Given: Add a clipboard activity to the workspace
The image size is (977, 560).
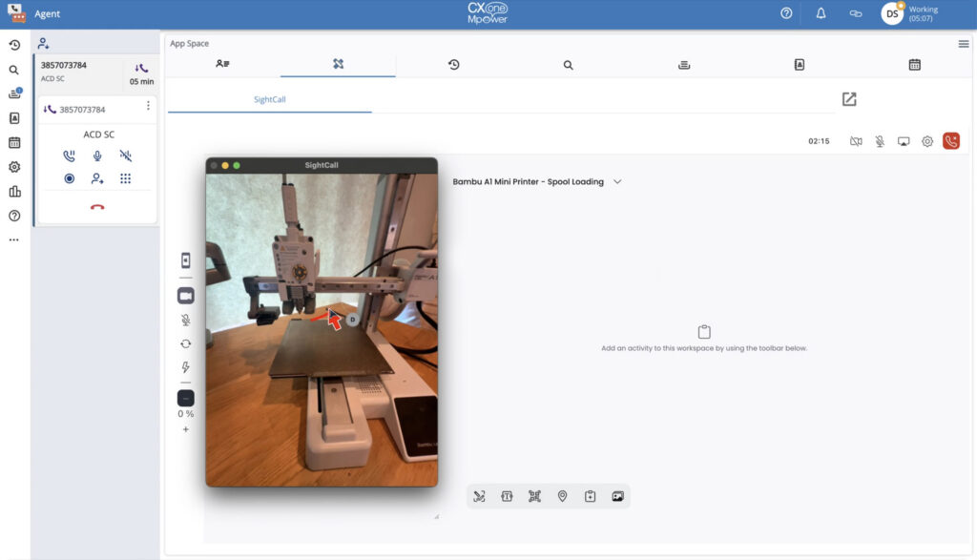Looking at the screenshot, I should 590,496.
